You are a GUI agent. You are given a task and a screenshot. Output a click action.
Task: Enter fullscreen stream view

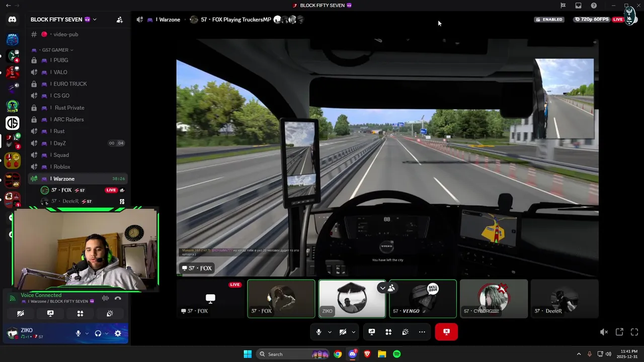click(634, 332)
